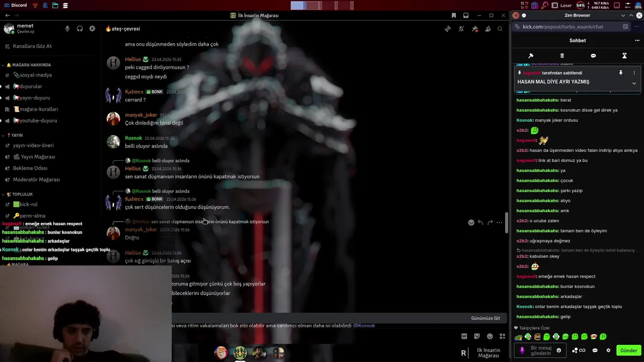The image size is (644, 362).
Task: Open Discord search magnifier
Action: click(500, 29)
